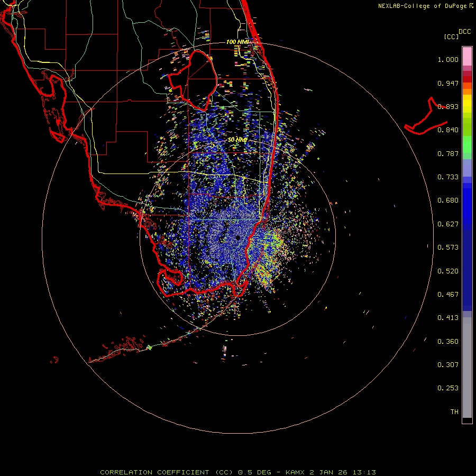
Task: Click the TH threshold label
Action: (454, 412)
